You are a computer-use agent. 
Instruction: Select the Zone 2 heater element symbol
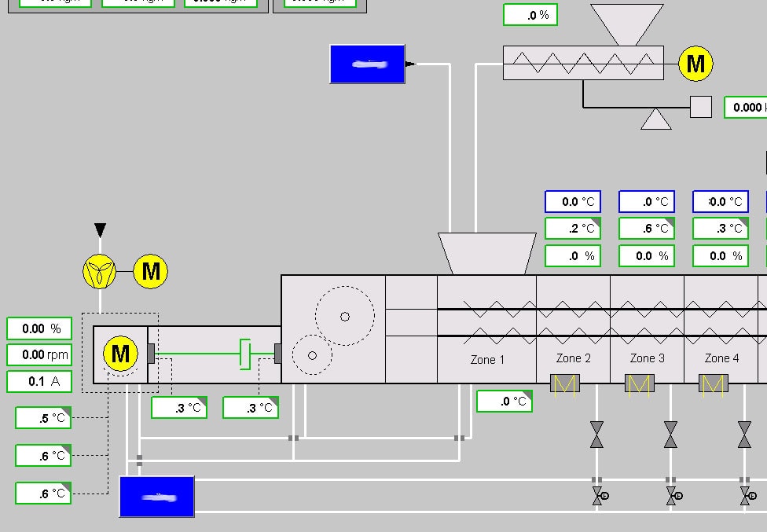tap(565, 383)
